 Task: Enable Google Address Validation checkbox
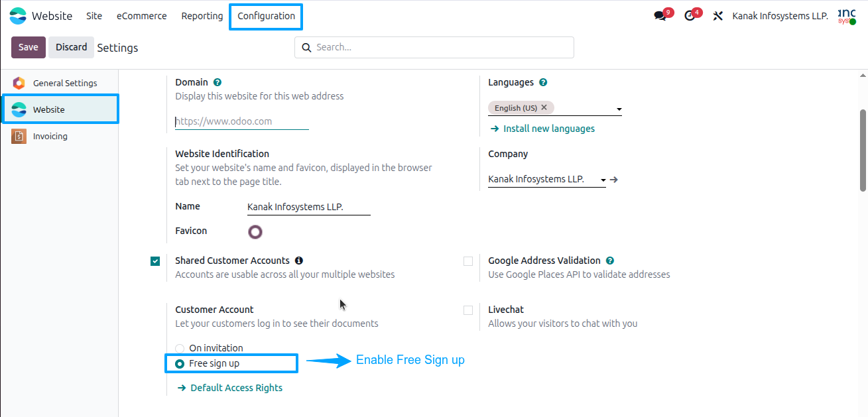coord(468,261)
